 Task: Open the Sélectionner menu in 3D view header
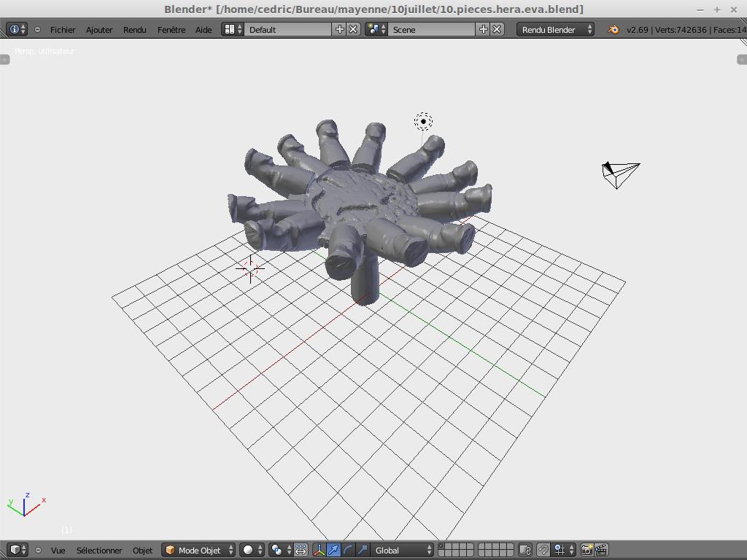click(99, 551)
